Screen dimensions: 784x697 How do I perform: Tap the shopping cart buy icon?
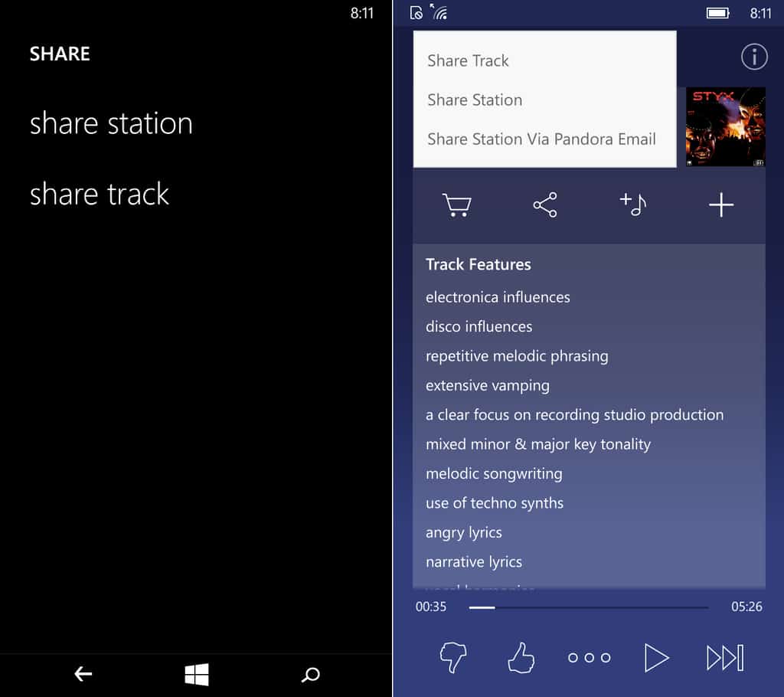point(456,205)
